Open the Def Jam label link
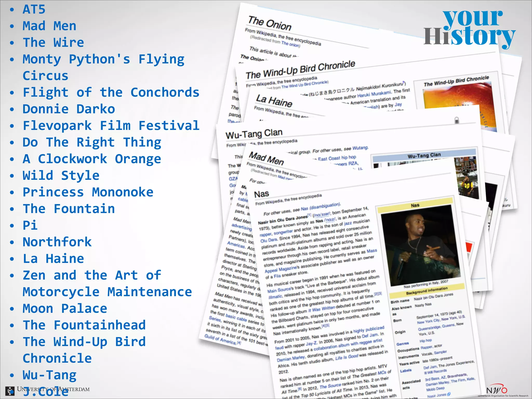The width and height of the screenshot is (532, 399). pyautogui.click(x=430, y=367)
